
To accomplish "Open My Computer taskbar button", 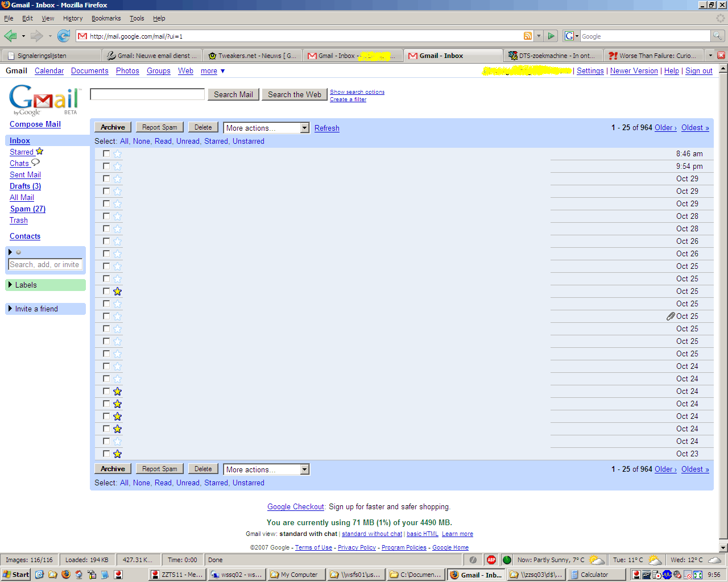I will click(x=296, y=575).
